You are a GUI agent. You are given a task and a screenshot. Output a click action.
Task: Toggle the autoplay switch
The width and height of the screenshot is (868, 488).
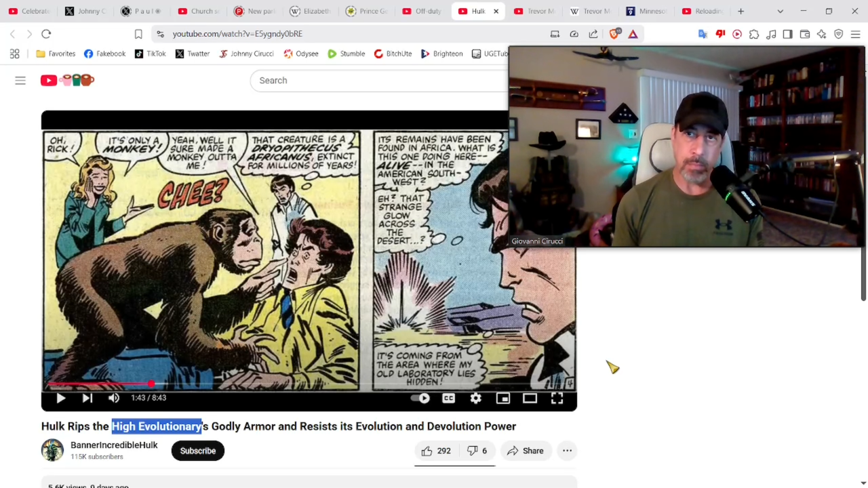[421, 399]
